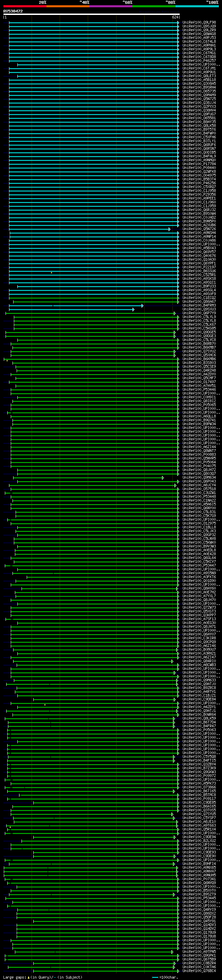Click the green ~80% identity legend segment
The image size is (222, 980).
(x=154, y=6)
